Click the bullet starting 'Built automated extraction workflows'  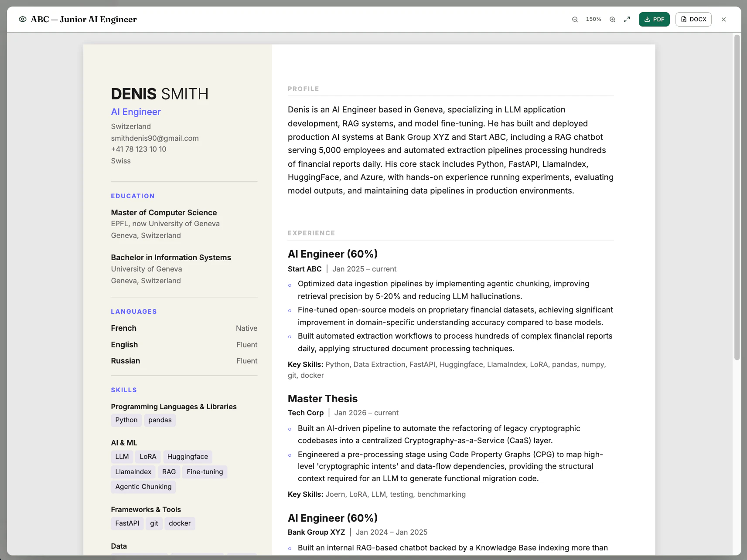coord(455,342)
